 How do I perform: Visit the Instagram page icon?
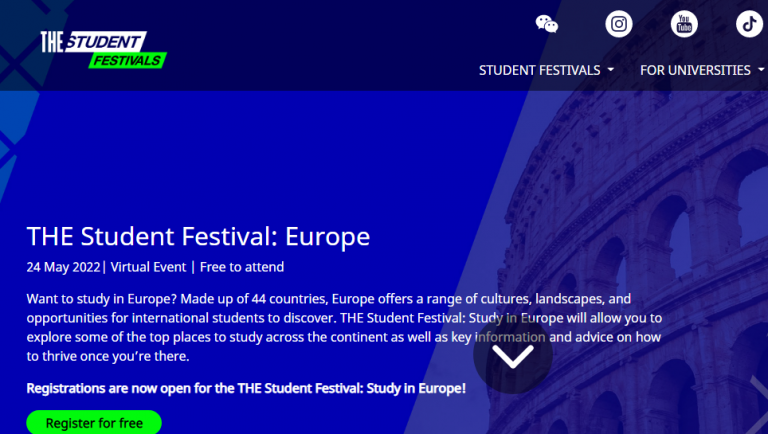[619, 24]
